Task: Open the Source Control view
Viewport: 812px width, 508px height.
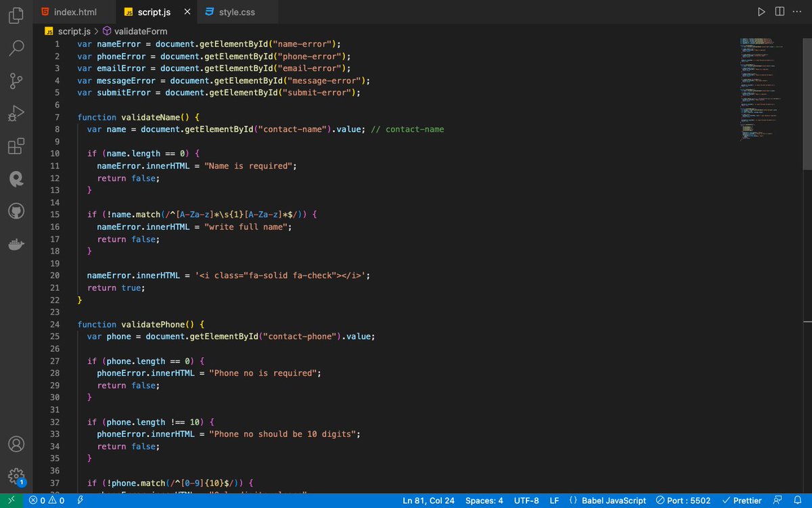Action: click(x=16, y=81)
